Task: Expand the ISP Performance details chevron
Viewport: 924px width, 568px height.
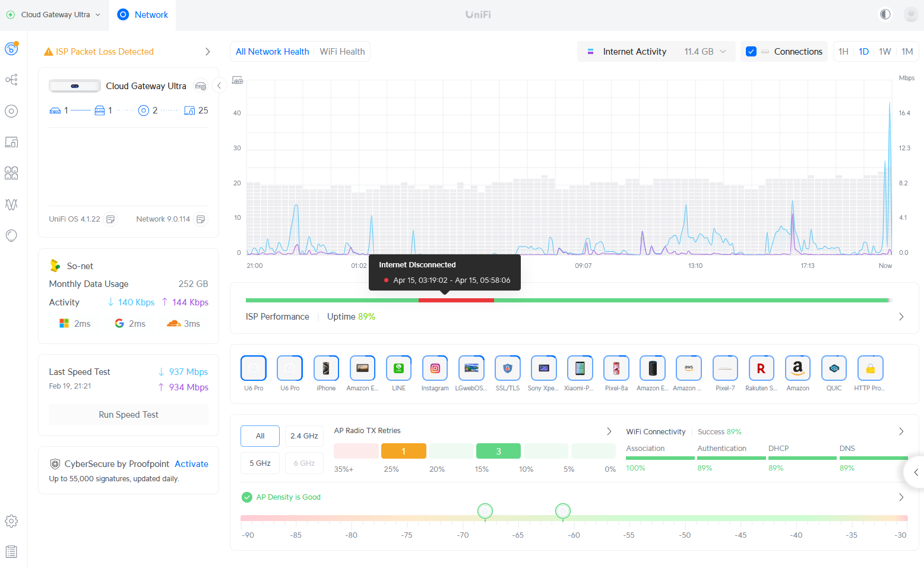Action: 901,317
